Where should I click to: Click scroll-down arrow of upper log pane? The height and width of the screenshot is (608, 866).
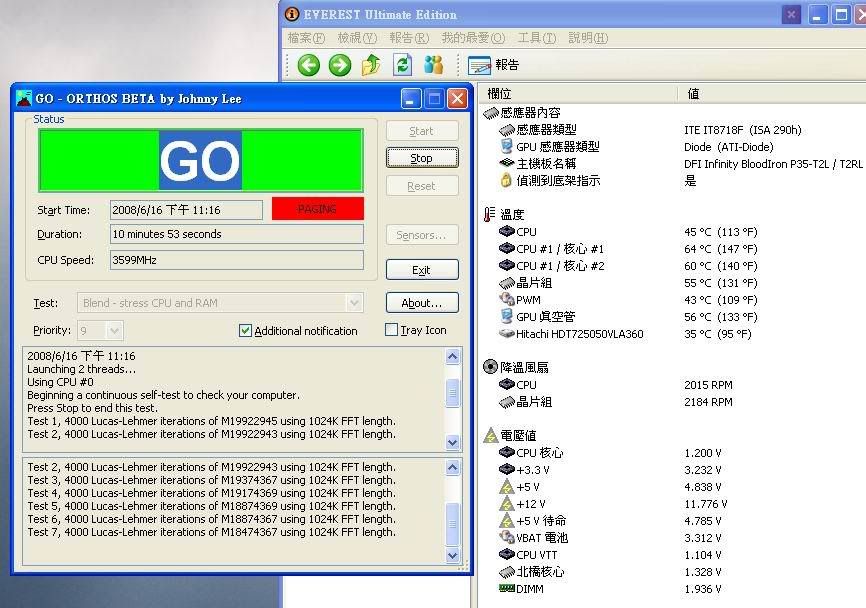click(x=452, y=442)
